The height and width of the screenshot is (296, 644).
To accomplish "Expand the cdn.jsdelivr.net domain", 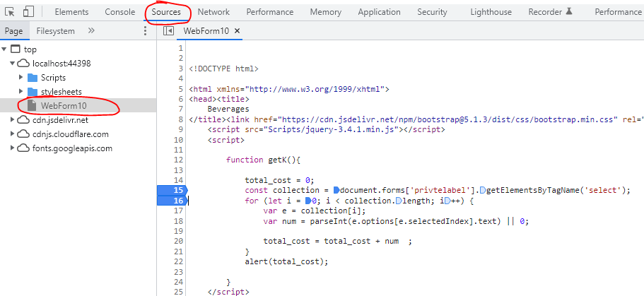I will [12, 120].
